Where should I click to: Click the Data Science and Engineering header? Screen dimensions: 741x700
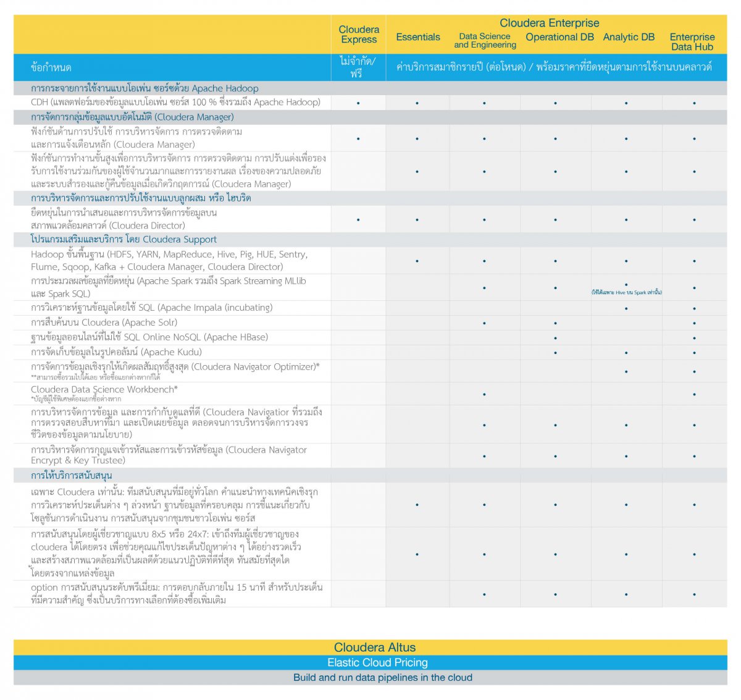click(485, 41)
